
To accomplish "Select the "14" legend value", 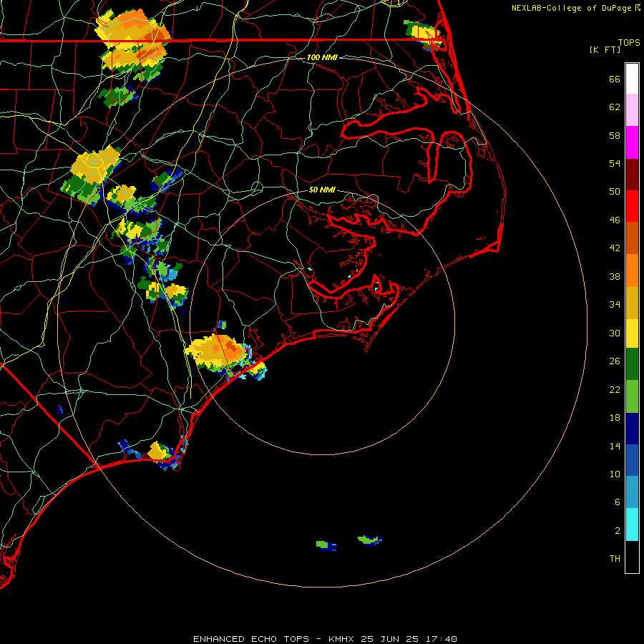I will pos(615,446).
